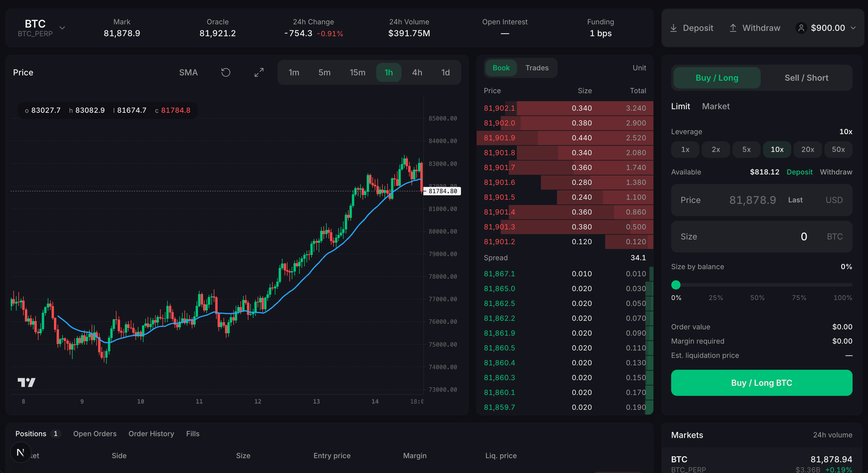Click the 81,867.1 bid row in order book
Viewport: 868px width, 473px height.
point(565,274)
